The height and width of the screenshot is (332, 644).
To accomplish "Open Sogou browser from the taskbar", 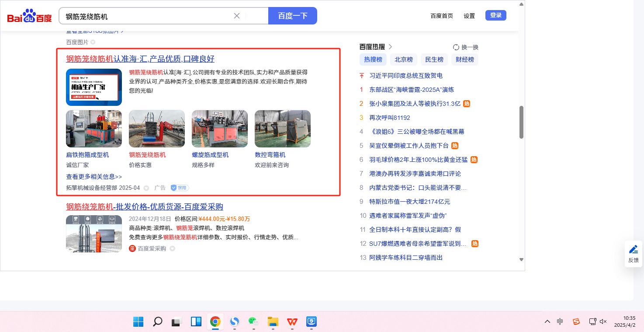I will tap(235, 322).
